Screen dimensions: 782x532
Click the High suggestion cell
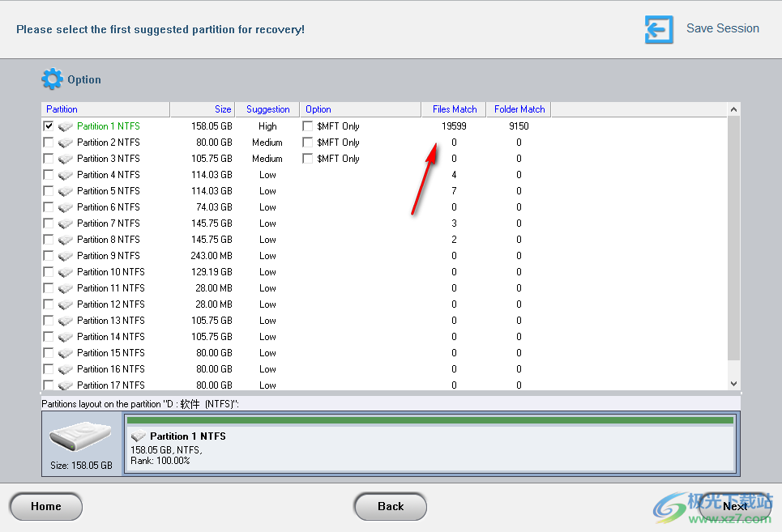coord(267,126)
